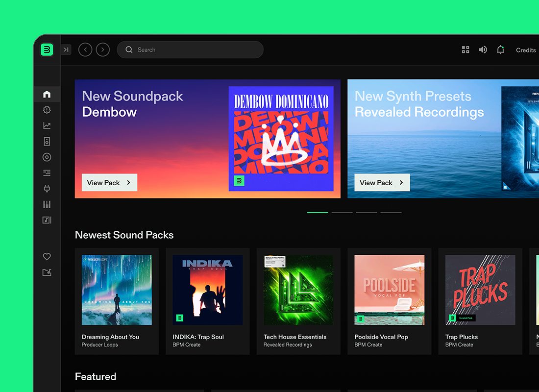Viewport: 539px width, 392px height.
Task: Select the speaker cabinet icon in sidebar
Action: coord(47,142)
